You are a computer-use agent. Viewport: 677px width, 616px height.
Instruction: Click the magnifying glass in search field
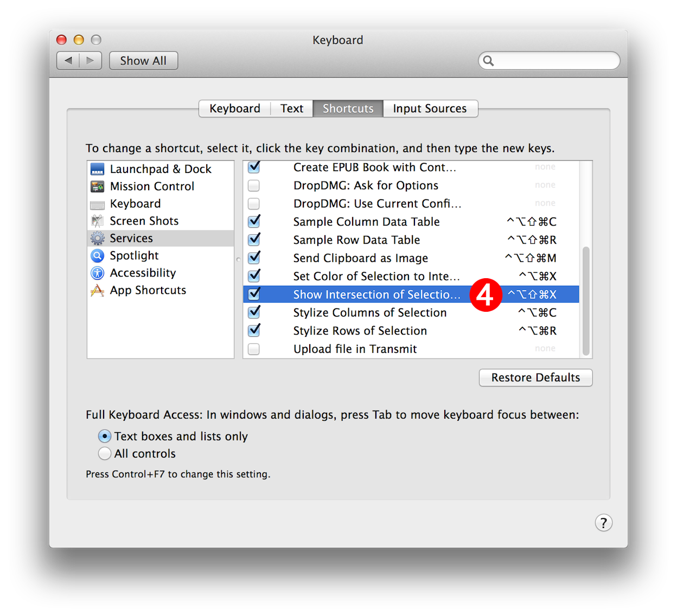[x=489, y=61]
